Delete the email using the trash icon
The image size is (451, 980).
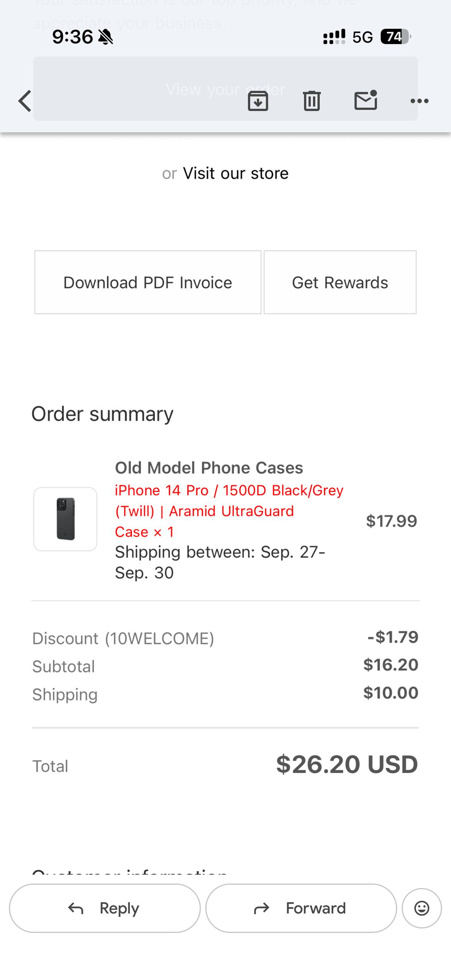point(312,101)
